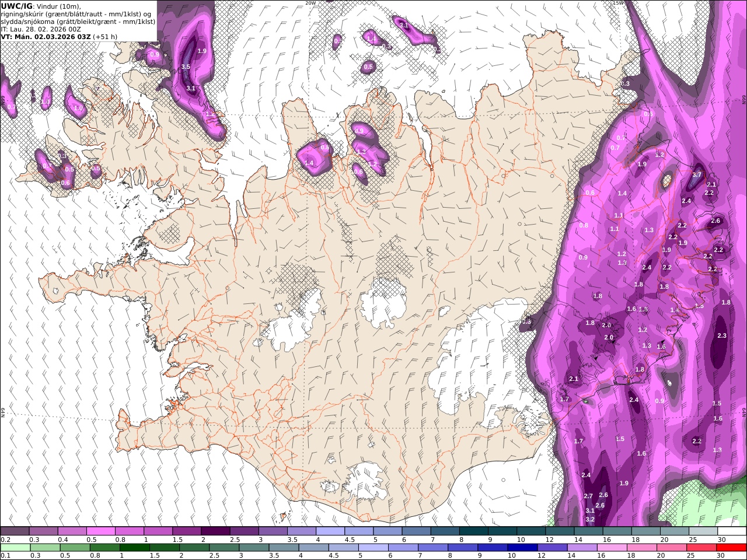Click the 'VT: Mán. 02.03.2026 03Z' valid time
Viewport: 747px width, 560px height.
coord(46,36)
